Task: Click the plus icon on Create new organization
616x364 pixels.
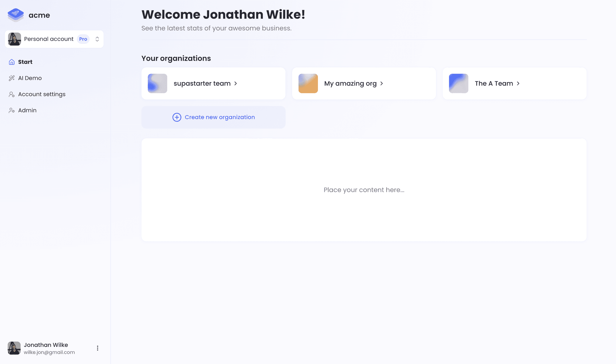Action: click(x=177, y=117)
